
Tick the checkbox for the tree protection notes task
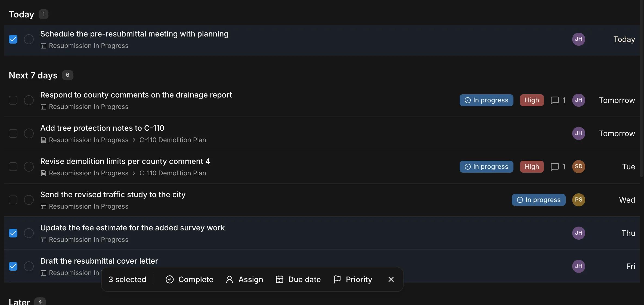pyautogui.click(x=13, y=133)
